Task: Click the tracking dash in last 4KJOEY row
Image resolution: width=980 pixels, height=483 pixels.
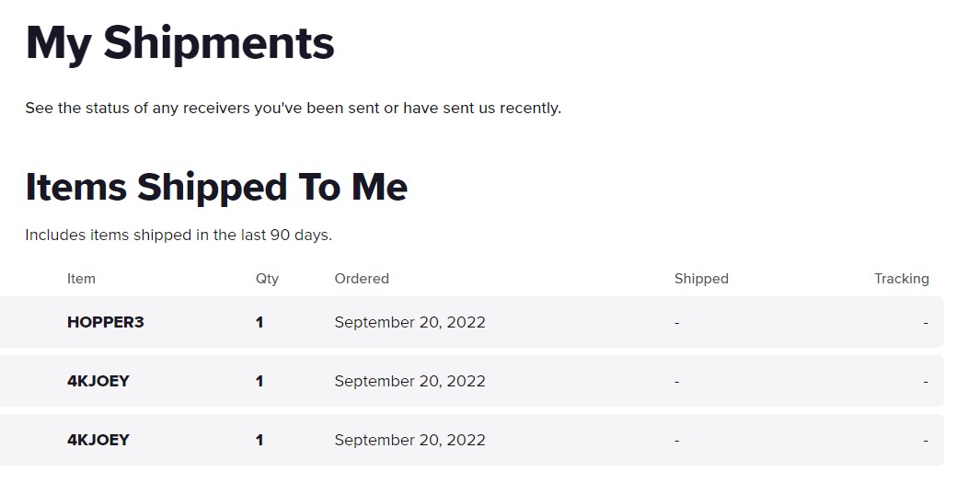Action: pyautogui.click(x=926, y=441)
